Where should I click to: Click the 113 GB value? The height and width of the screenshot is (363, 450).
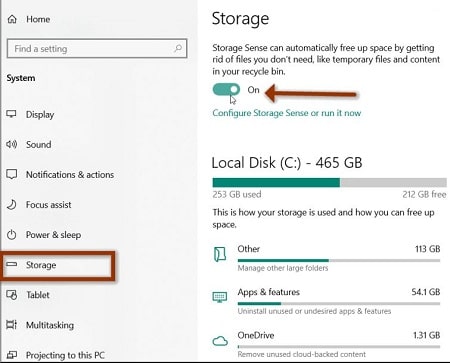428,249
